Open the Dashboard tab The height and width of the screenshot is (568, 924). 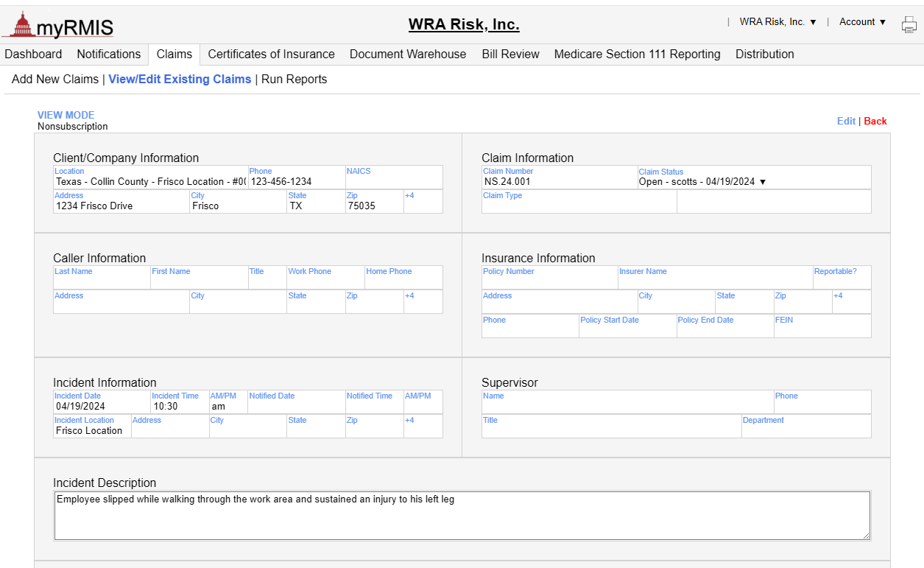[33, 55]
